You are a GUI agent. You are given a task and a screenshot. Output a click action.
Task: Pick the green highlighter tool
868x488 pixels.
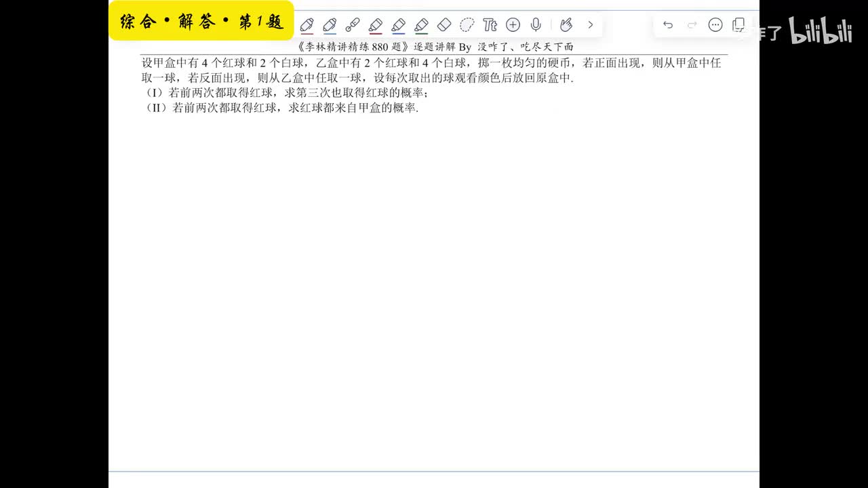[x=421, y=25]
